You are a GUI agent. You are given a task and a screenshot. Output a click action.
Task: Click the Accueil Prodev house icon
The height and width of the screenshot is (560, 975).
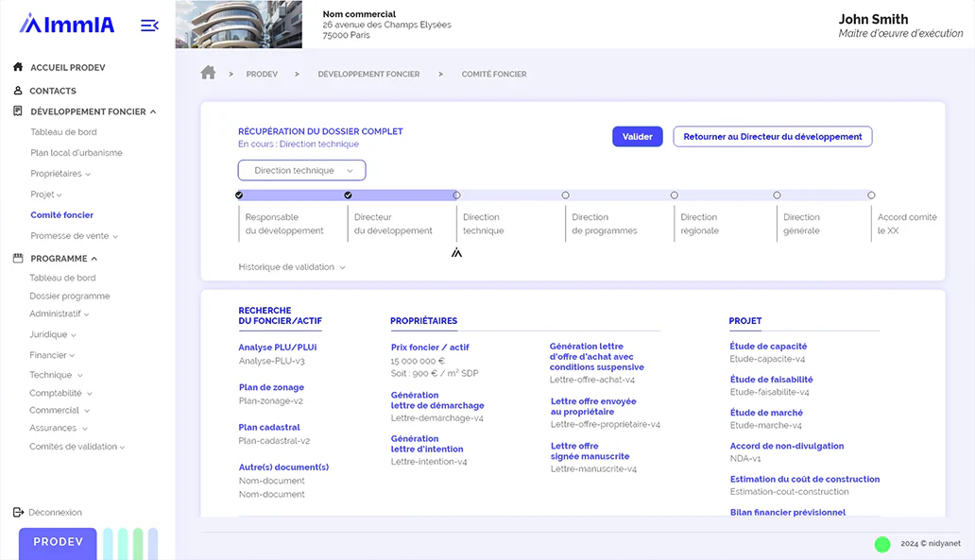pyautogui.click(x=18, y=66)
